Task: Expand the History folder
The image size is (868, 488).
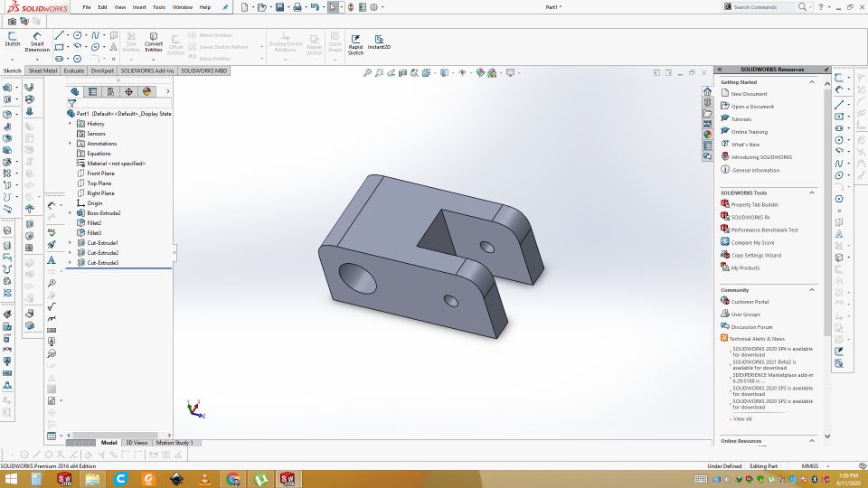Action: click(71, 124)
